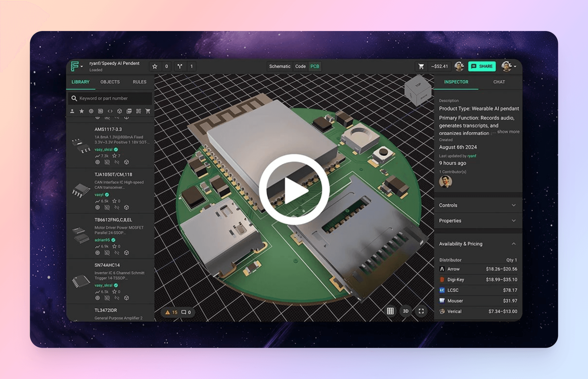Click the collaborator avatar left of SHARE
588x379 pixels.
(459, 66)
